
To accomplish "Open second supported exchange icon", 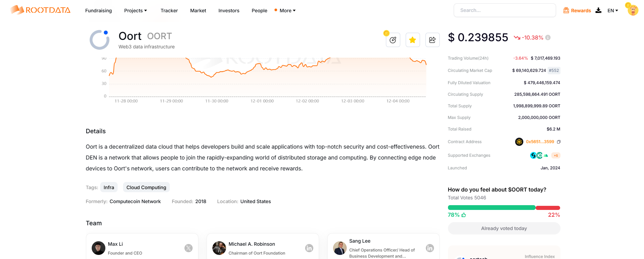I will tap(539, 155).
